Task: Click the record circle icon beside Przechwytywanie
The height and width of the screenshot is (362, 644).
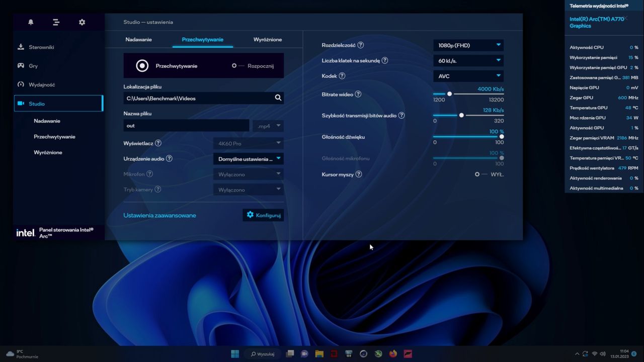Action: 142,66
